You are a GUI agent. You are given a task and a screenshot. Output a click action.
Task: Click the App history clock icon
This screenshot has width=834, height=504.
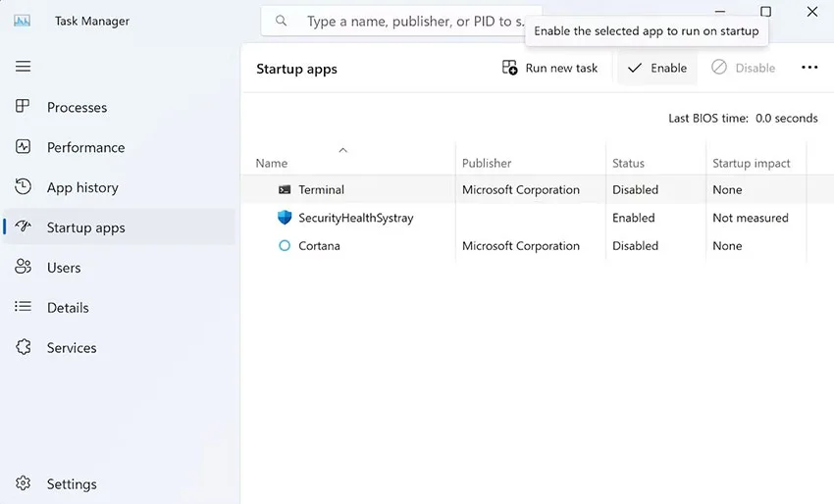pyautogui.click(x=23, y=186)
